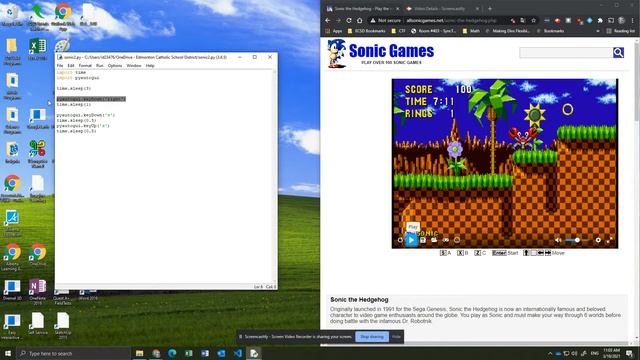
Task: Click the Play button in the game player
Action: click(x=411, y=240)
